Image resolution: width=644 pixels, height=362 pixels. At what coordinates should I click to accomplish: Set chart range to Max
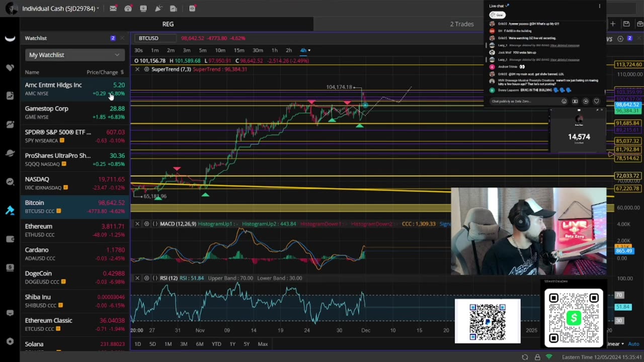(263, 344)
